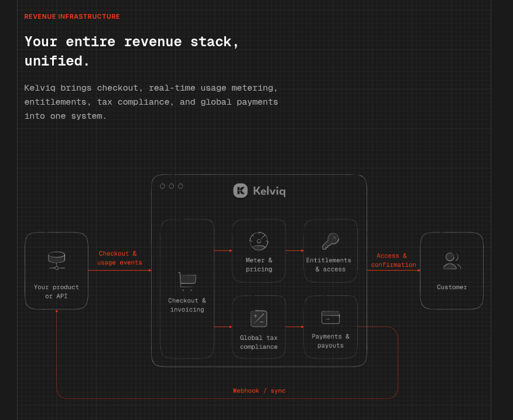Click the Webhook / sync label
The image size is (513, 420).
click(x=259, y=391)
